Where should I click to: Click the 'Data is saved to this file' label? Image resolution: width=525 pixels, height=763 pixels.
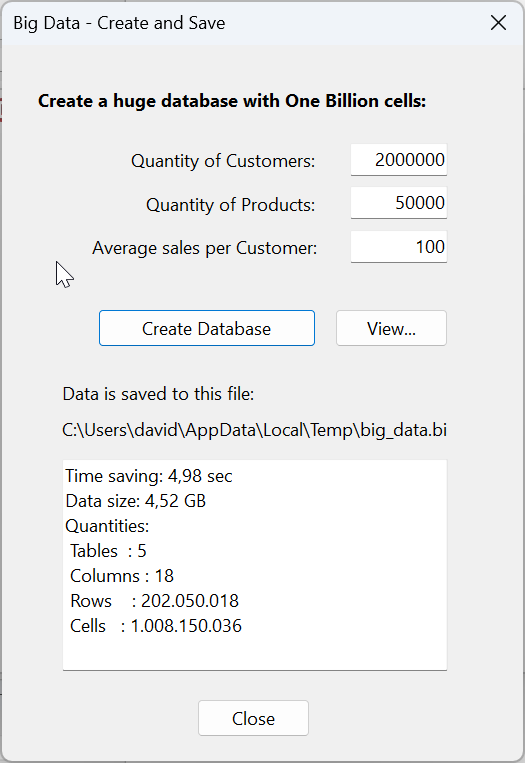[x=158, y=394]
